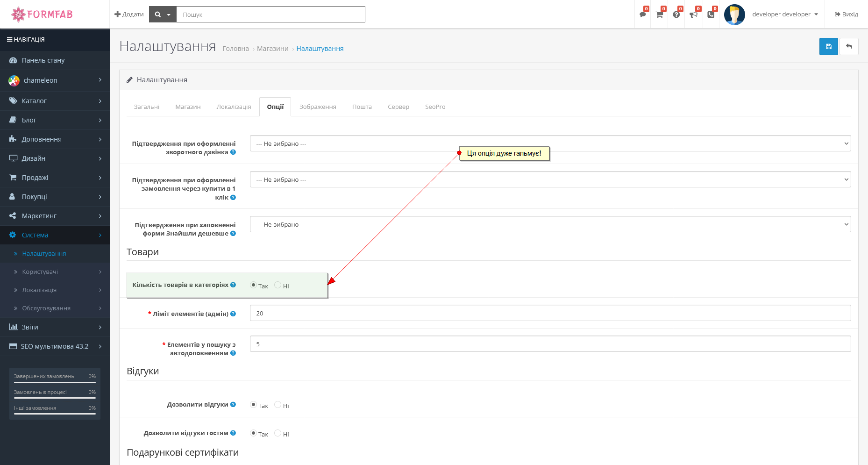
Task: Go to Головна in the breadcrumb
Action: (235, 49)
